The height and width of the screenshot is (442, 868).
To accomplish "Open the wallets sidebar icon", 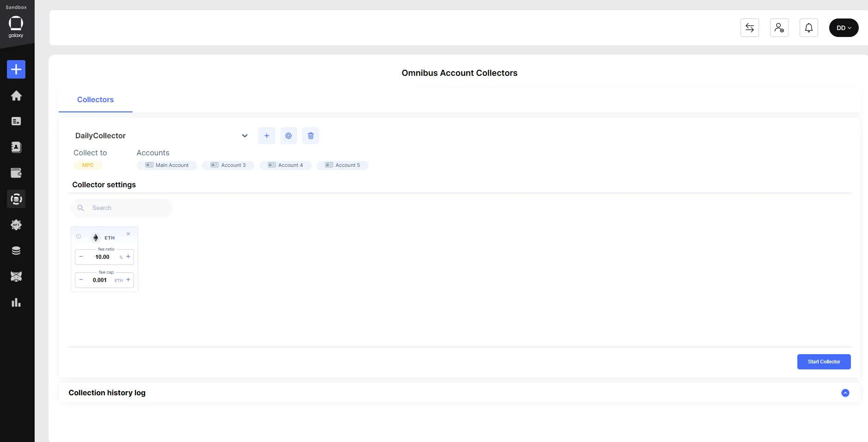I will click(16, 173).
